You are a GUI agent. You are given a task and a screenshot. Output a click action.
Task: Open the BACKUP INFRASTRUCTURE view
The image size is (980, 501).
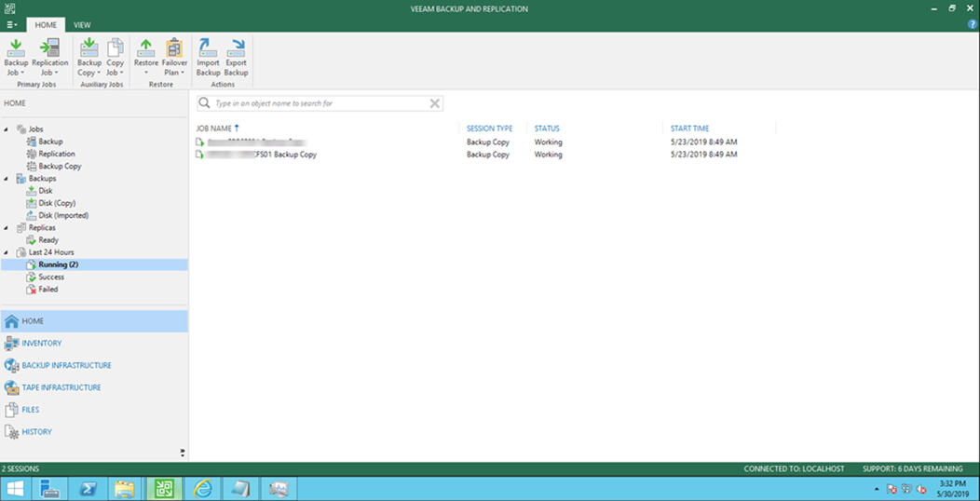coord(94,365)
